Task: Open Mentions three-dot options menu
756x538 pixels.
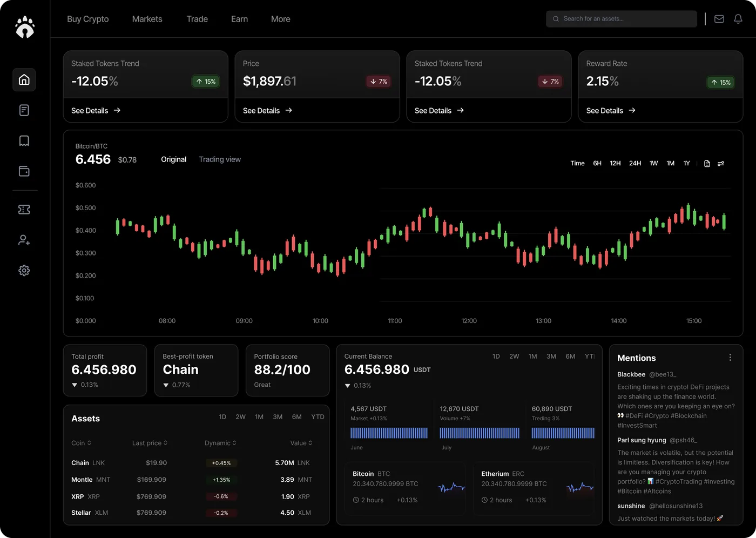Action: click(730, 358)
